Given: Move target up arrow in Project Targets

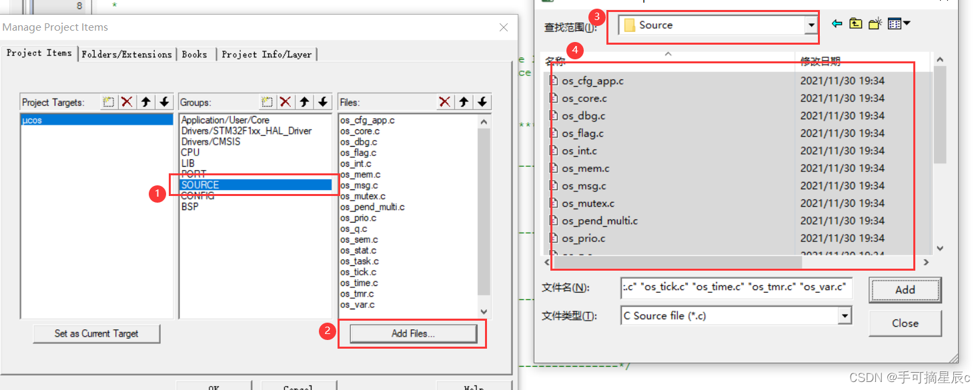Looking at the screenshot, I should [x=145, y=102].
